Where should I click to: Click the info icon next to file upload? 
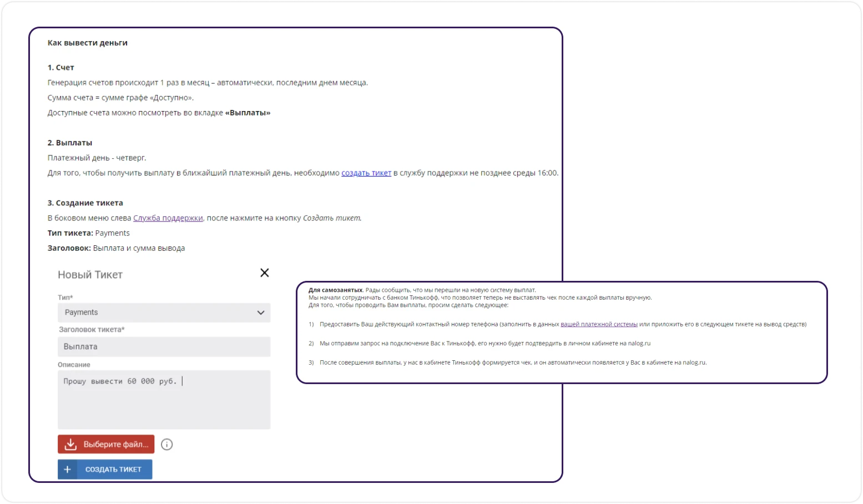[x=167, y=444]
